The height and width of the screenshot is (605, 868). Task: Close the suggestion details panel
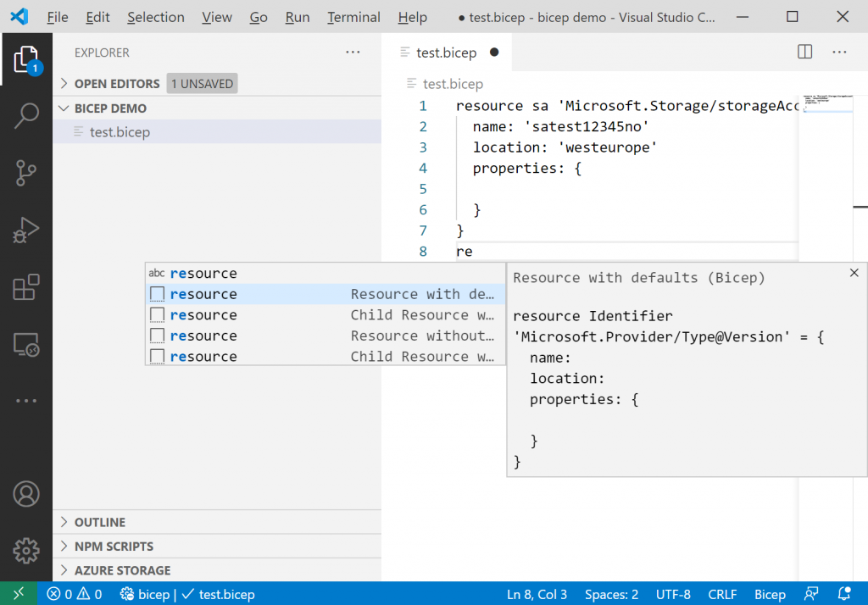coord(854,273)
